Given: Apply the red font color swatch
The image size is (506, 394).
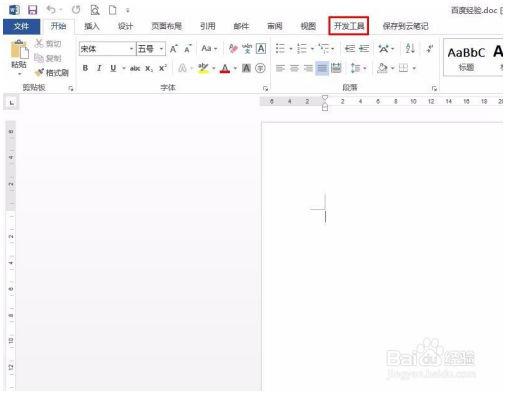Looking at the screenshot, I should pos(225,69).
